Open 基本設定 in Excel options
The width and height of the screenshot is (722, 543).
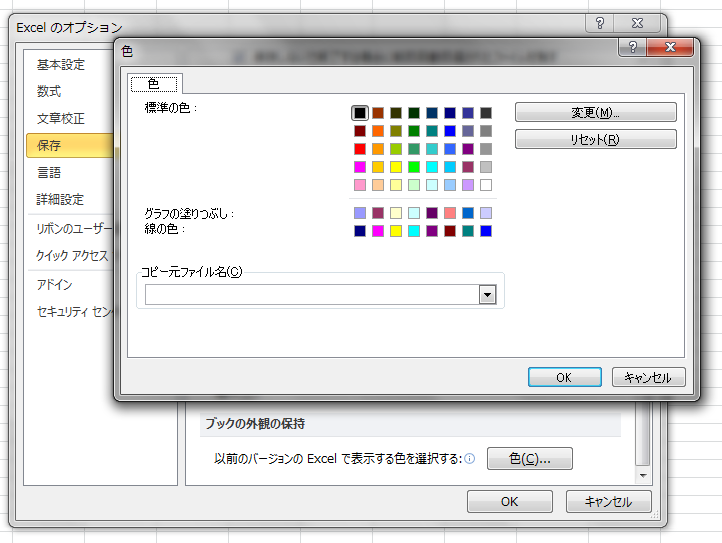pyautogui.click(x=61, y=65)
